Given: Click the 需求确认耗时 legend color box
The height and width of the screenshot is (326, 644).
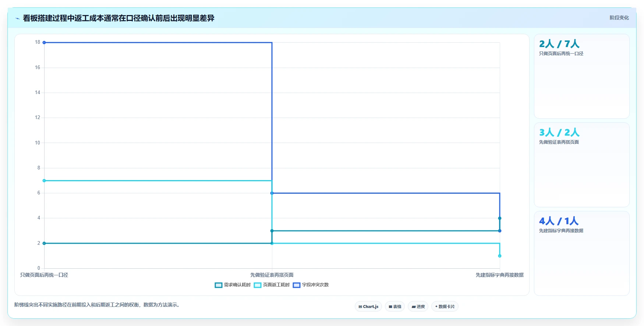Looking at the screenshot, I should [219, 285].
